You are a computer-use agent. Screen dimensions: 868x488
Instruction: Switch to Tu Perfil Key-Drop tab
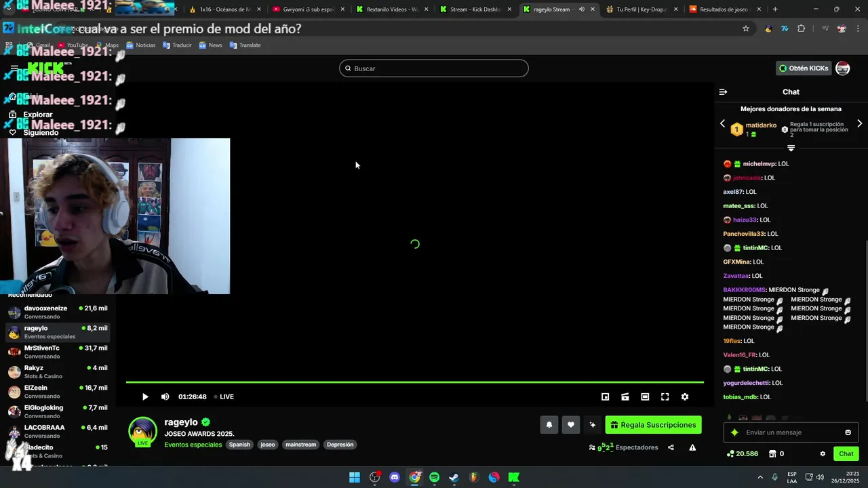click(x=642, y=9)
